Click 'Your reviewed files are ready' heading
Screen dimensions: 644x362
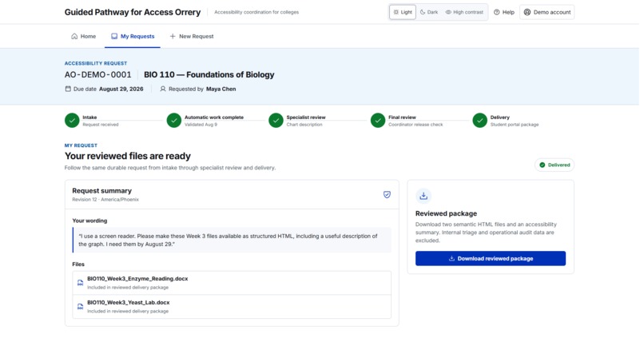coord(129,157)
